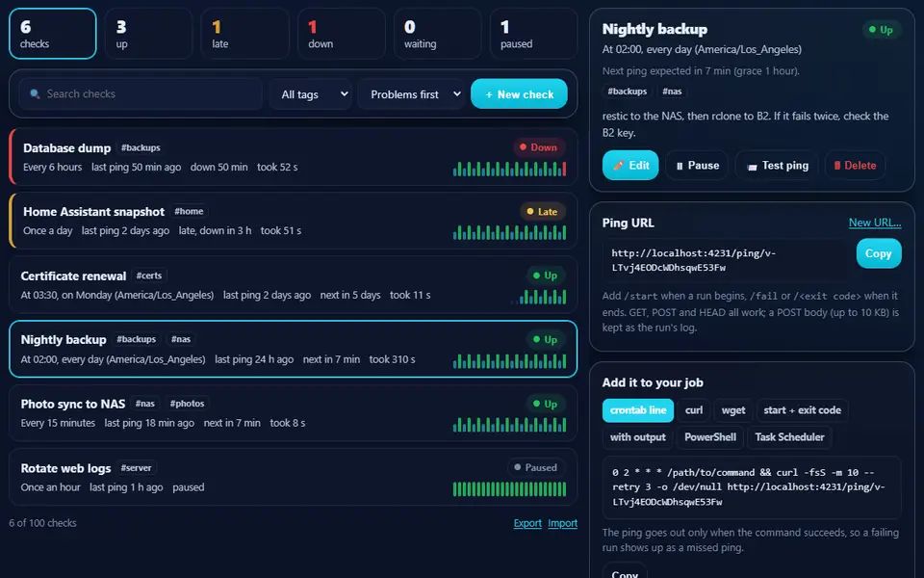Open the Photo sync to NAS row
The image size is (924, 578).
coord(293,413)
